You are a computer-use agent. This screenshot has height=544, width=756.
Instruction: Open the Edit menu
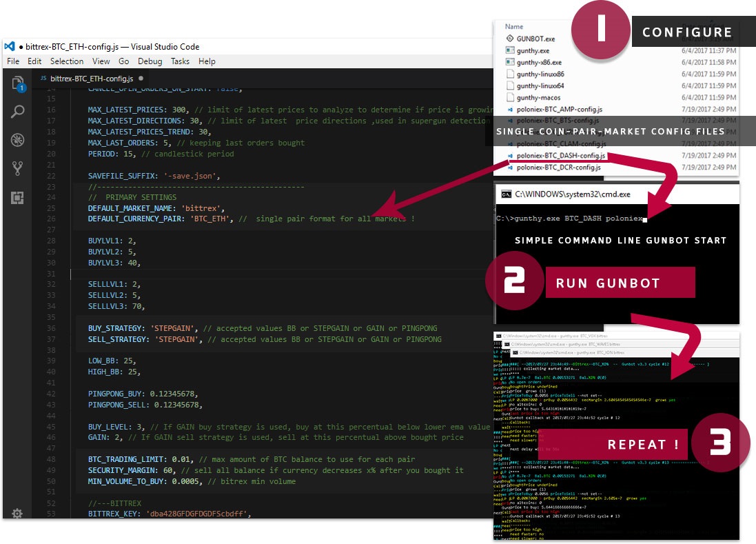coord(34,61)
